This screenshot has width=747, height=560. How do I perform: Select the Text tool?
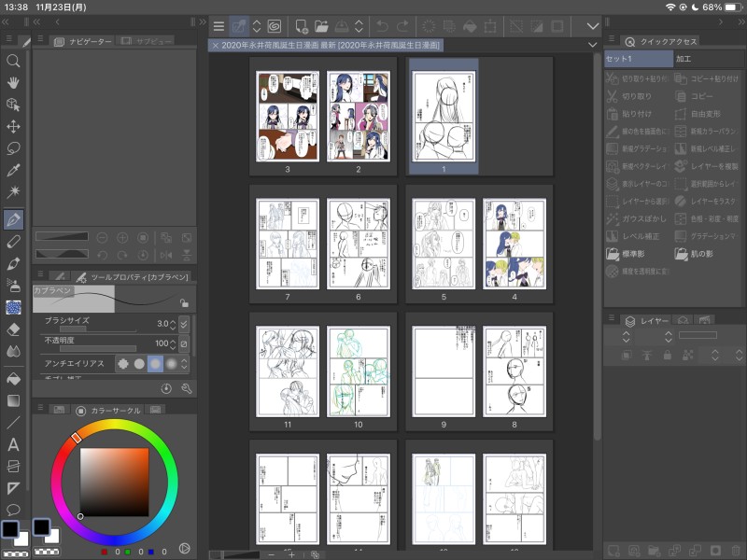pos(13,444)
